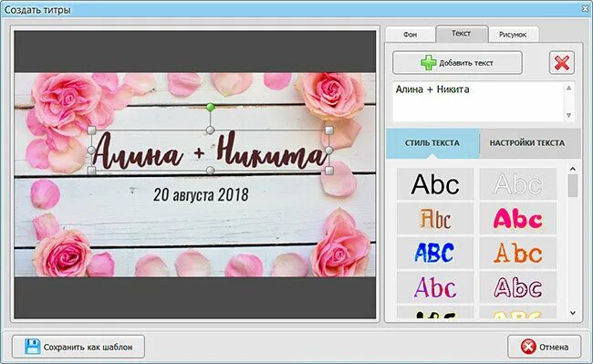
Task: Choose the white outlined Abc text style
Action: 518,184
